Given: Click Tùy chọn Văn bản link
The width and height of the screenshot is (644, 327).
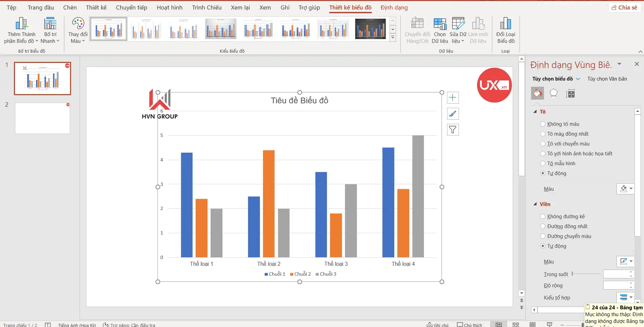Looking at the screenshot, I should click(x=607, y=79).
